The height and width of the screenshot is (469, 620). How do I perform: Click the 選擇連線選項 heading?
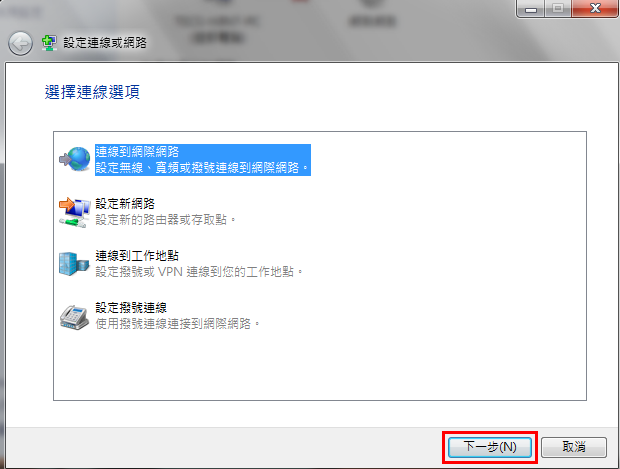[x=92, y=92]
